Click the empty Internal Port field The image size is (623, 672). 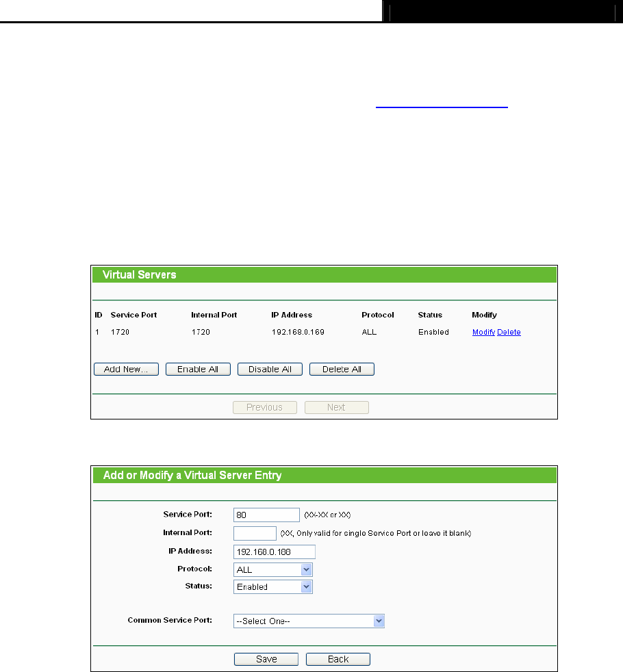[255, 533]
